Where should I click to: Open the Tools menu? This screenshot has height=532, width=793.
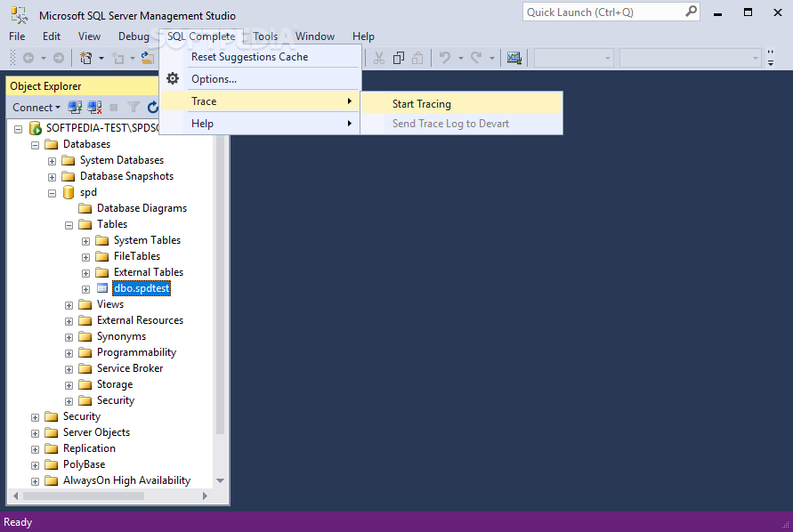tap(265, 36)
